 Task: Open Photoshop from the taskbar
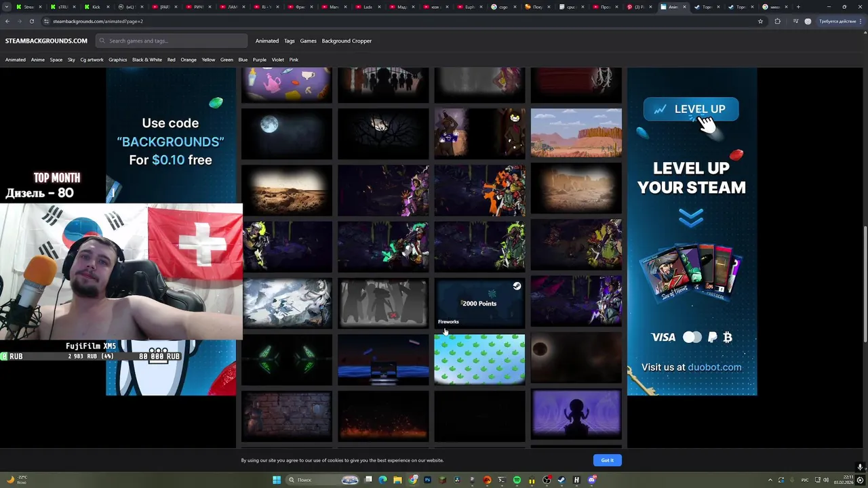pyautogui.click(x=428, y=480)
